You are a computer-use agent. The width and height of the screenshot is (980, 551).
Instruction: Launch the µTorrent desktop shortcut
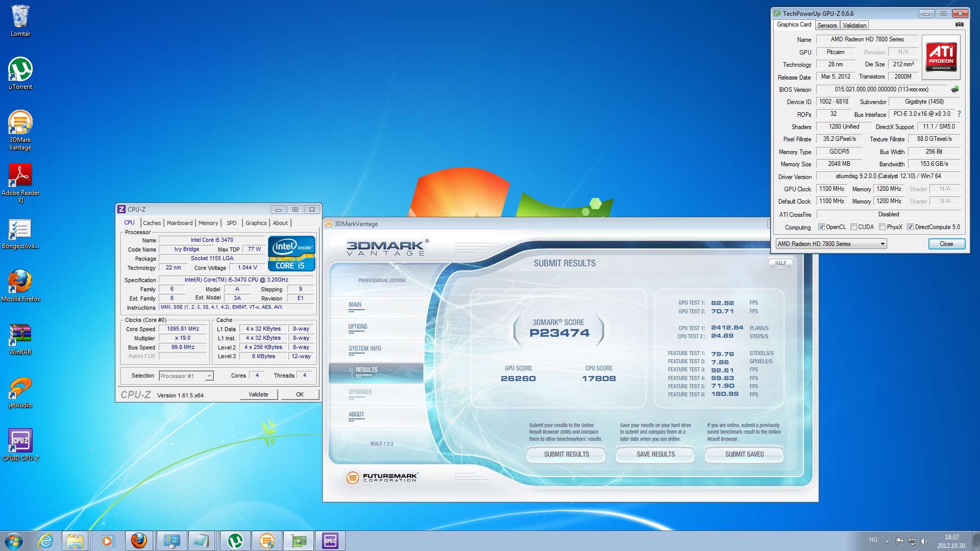[x=20, y=74]
